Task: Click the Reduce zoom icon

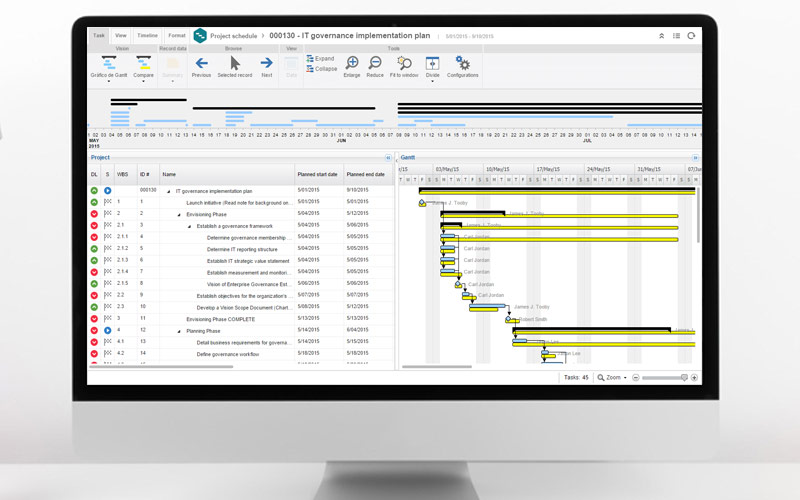Action: 375,64
